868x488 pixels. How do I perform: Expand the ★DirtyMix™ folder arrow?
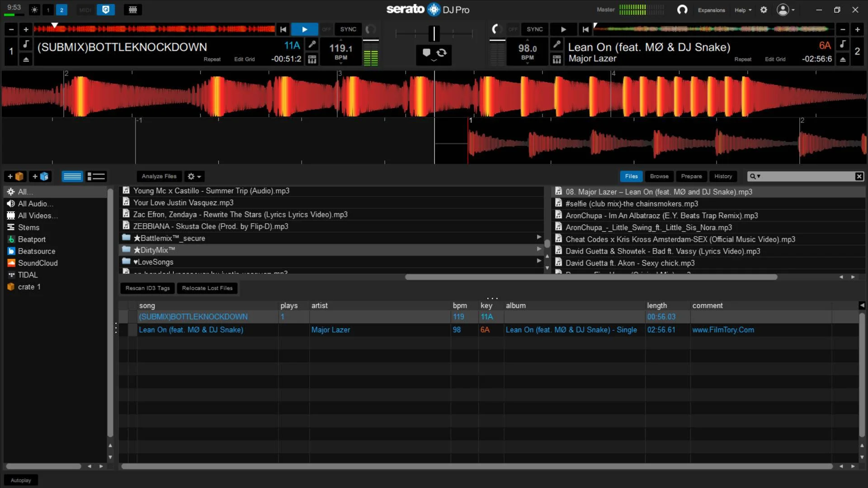click(538, 249)
